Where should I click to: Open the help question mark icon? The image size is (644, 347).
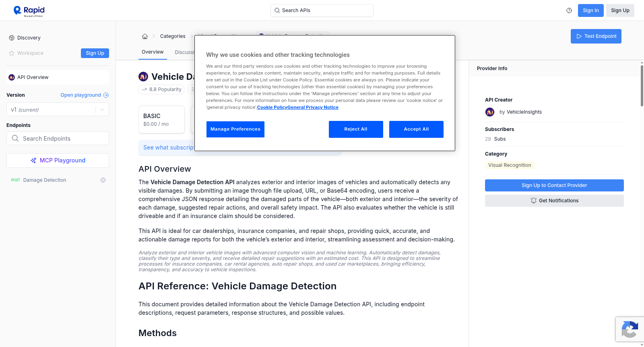coord(569,10)
